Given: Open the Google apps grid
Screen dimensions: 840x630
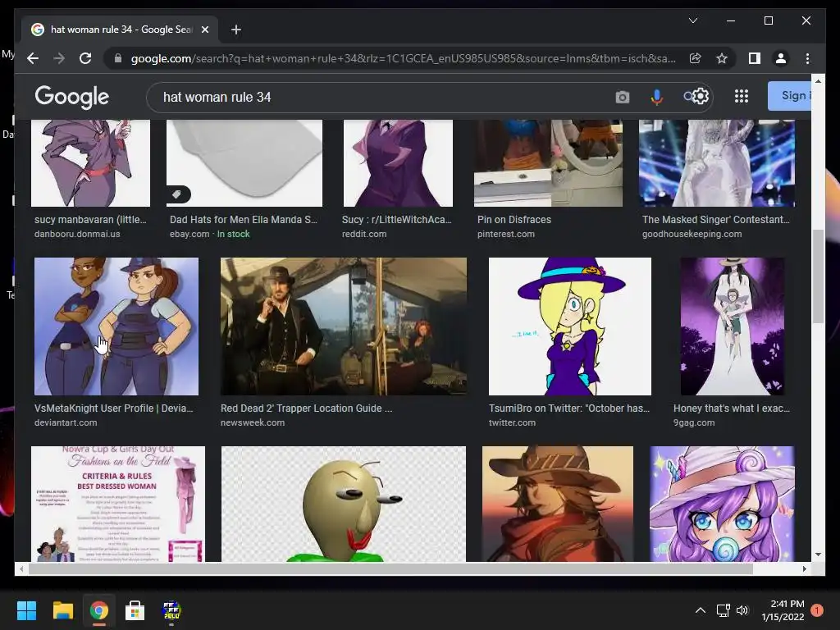Looking at the screenshot, I should point(742,97).
